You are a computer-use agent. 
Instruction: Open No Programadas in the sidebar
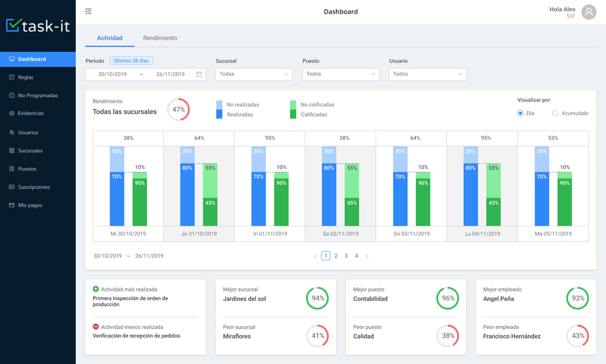tap(38, 95)
